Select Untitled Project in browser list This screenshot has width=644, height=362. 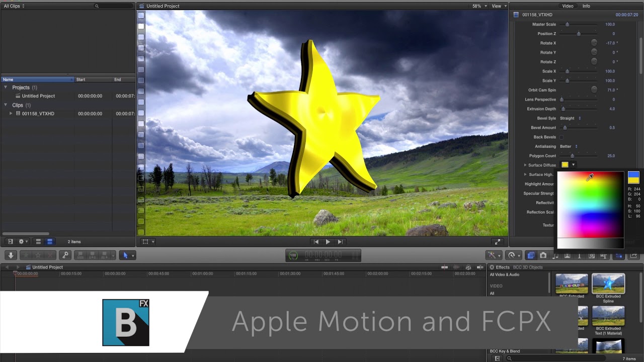pos(38,96)
